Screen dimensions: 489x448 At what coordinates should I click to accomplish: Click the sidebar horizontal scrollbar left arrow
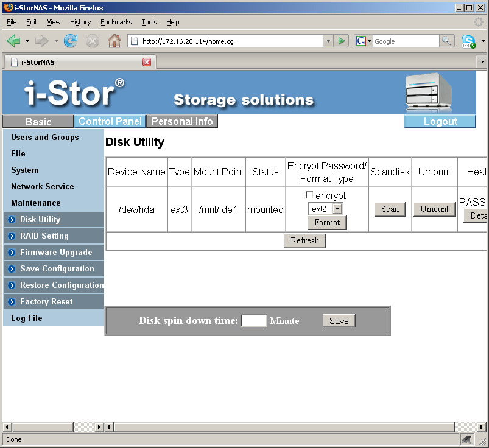pos(7,427)
